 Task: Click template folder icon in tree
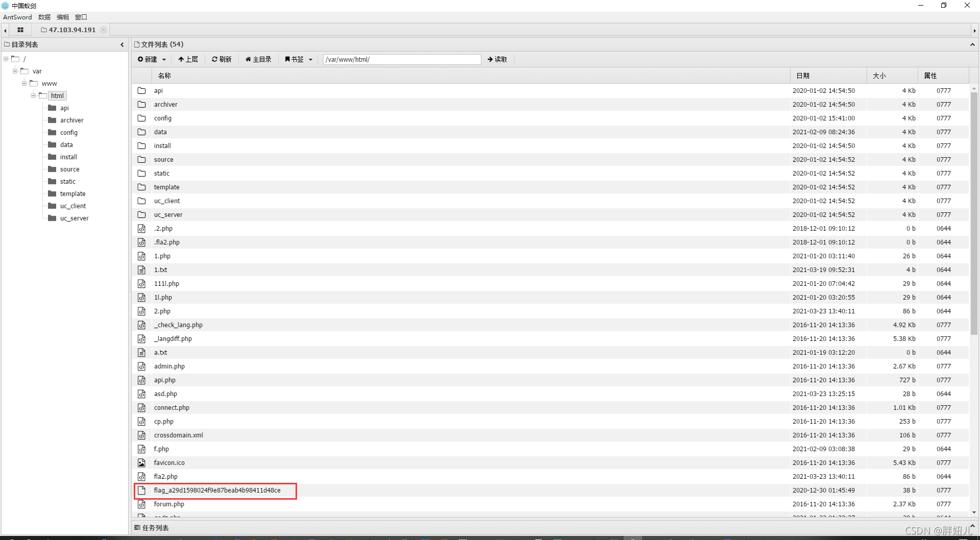point(52,193)
